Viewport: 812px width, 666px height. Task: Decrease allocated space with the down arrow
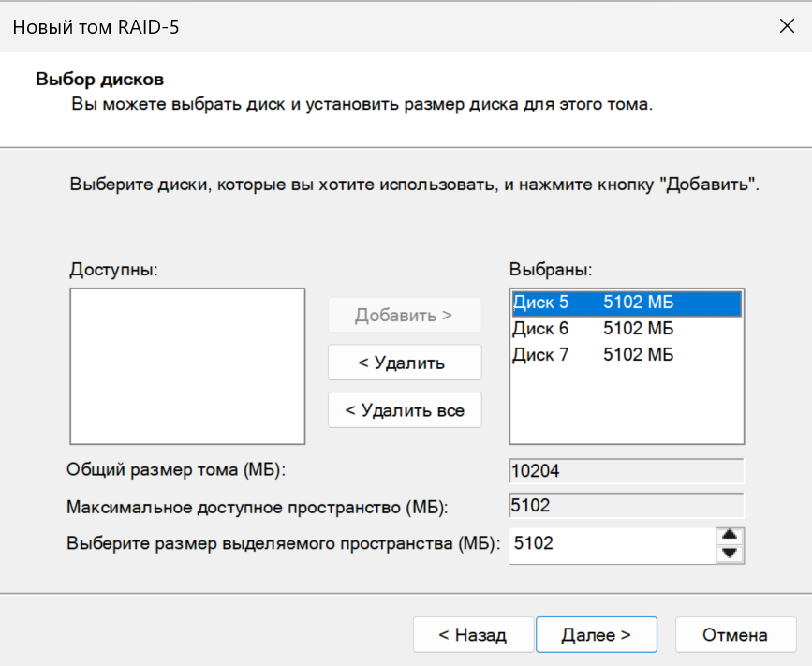tap(730, 554)
